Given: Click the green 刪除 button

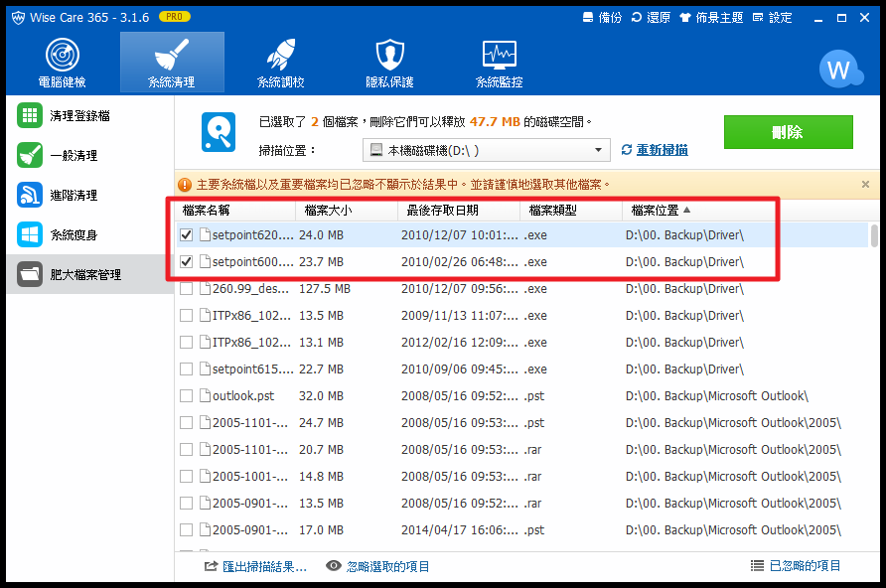Looking at the screenshot, I should [788, 132].
